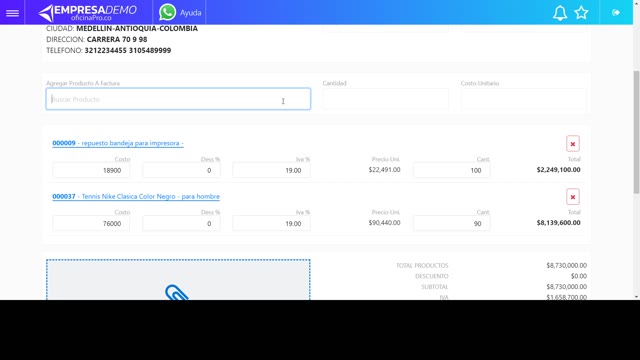Viewport: 640px width, 360px height.
Task: Open the hamburger menu icon
Action: coord(12,13)
